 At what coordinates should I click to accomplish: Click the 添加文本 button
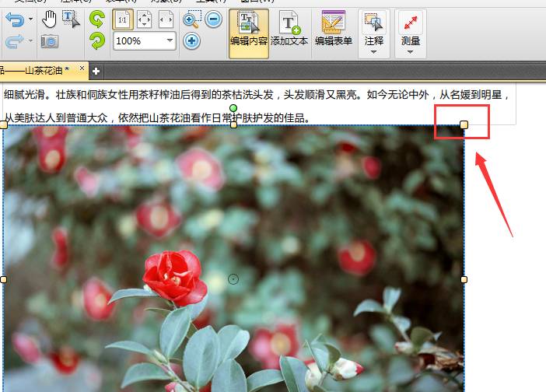pos(289,31)
